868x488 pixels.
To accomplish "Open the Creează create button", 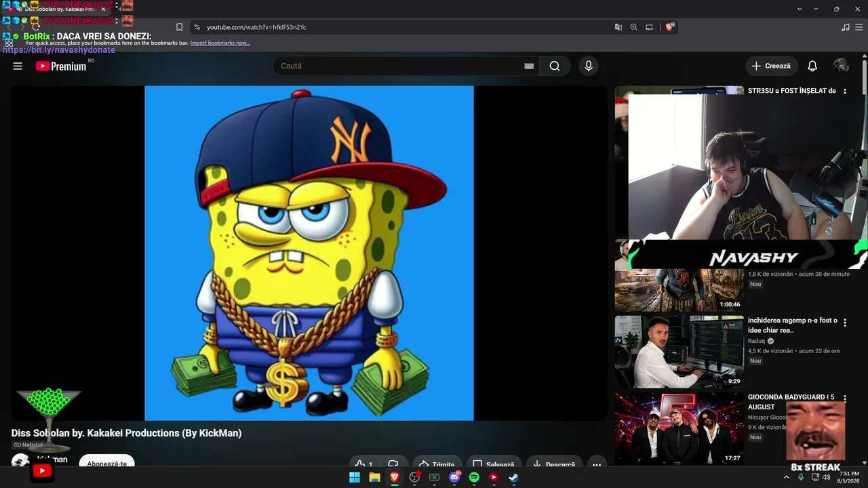I will (772, 66).
